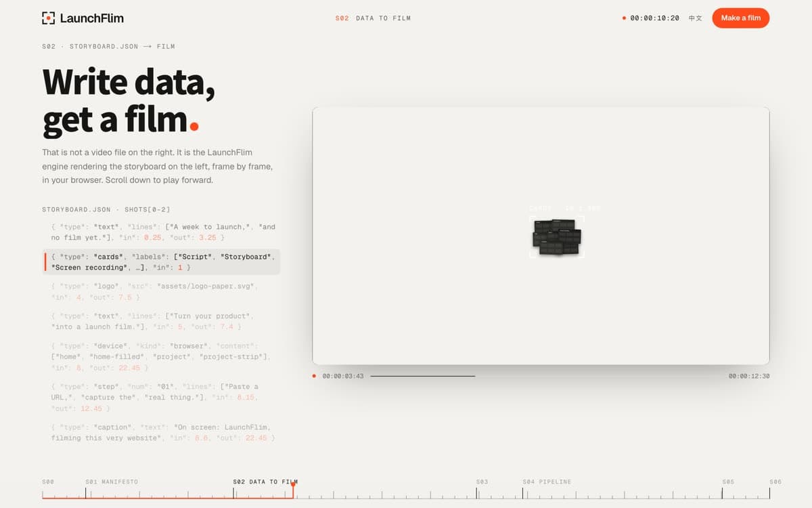
Task: Open the LaunchFlim home wordmark
Action: (x=91, y=18)
